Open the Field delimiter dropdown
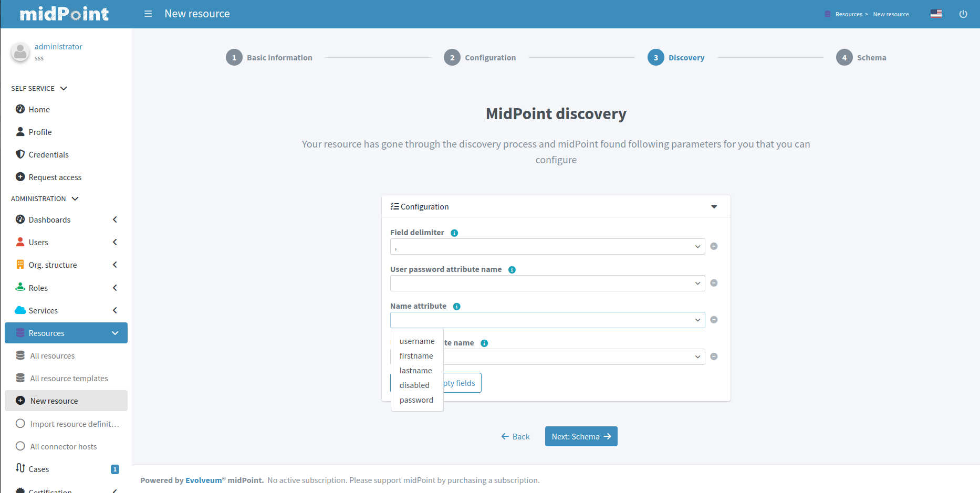980x493 pixels. coord(547,247)
